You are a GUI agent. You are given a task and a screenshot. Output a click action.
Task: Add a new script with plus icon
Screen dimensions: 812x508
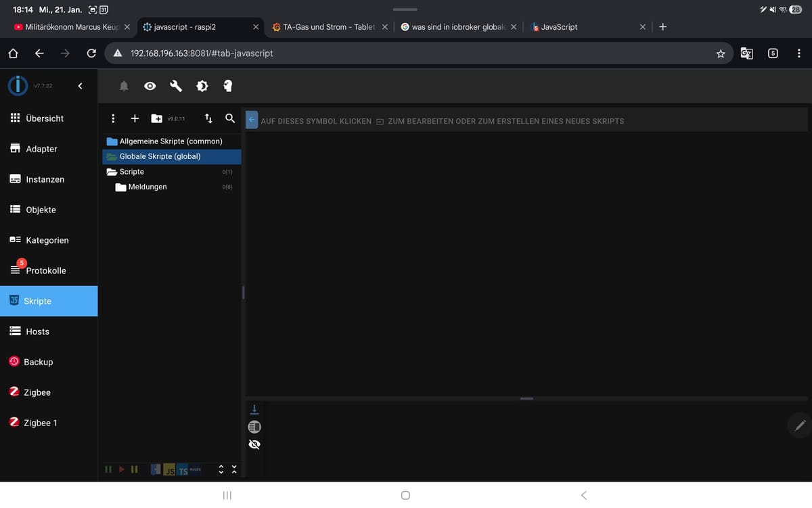tap(135, 118)
